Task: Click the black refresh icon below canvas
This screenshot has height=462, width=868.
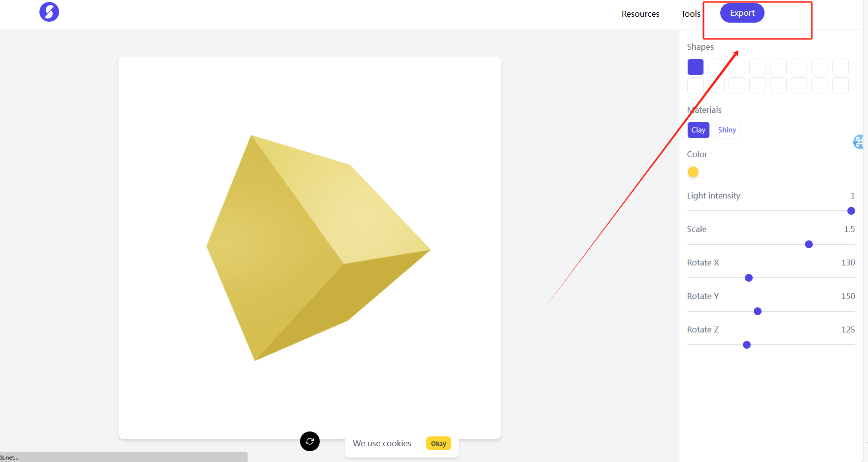Action: tap(310, 441)
